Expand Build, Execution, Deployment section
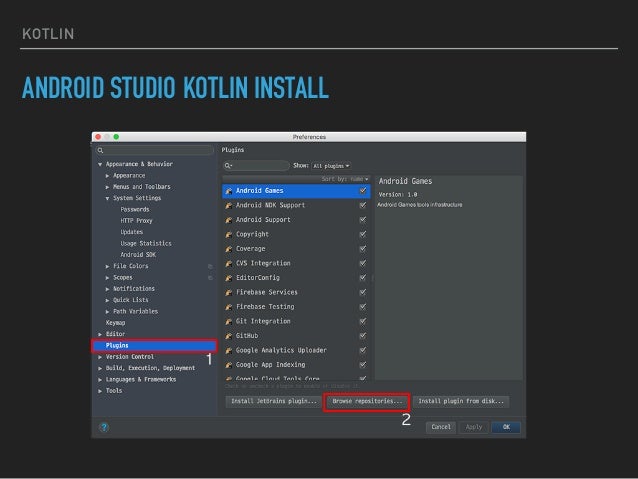The image size is (638, 479). pyautogui.click(x=100, y=368)
